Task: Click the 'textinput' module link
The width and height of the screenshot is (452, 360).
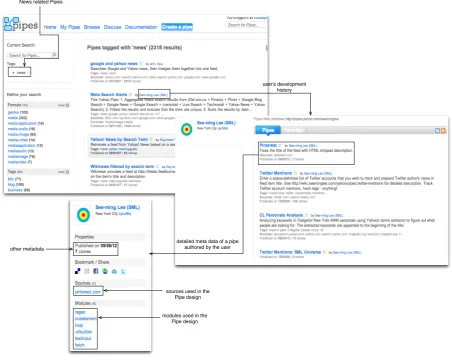Action: pos(83,338)
